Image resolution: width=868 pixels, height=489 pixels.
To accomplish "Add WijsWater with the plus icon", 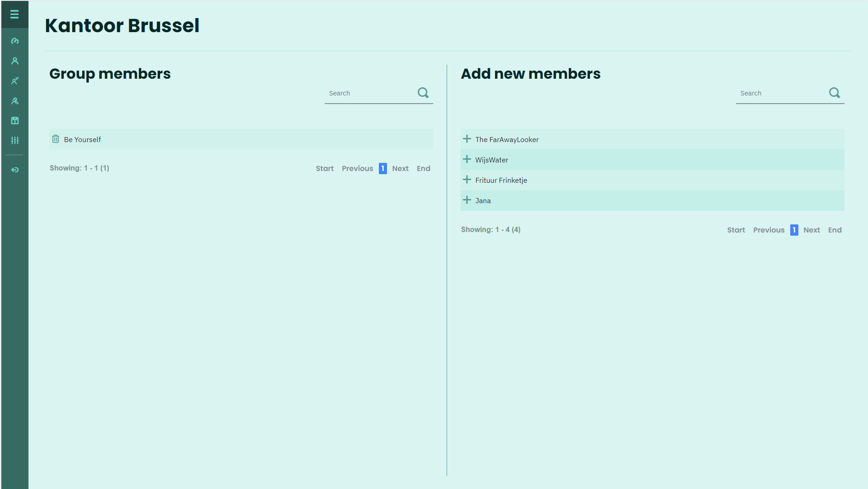I will coord(467,159).
